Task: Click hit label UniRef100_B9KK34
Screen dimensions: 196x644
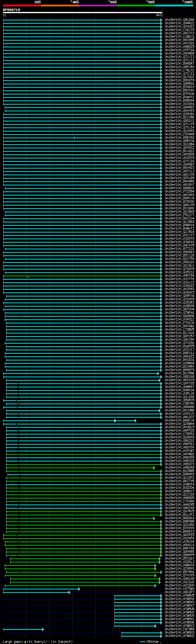Action: click(x=179, y=390)
